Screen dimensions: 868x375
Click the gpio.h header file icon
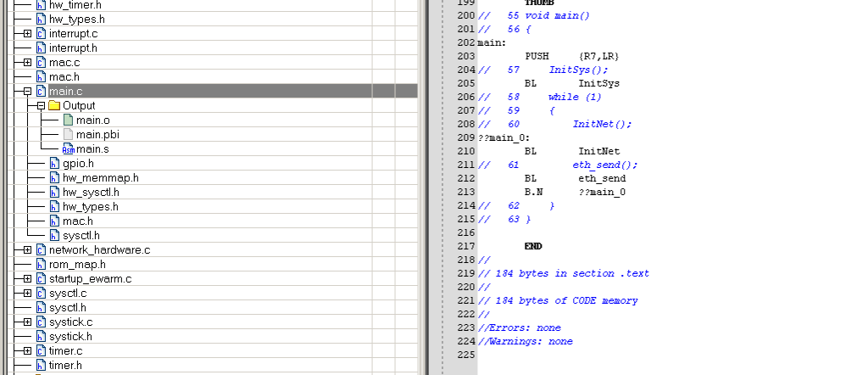54,164
